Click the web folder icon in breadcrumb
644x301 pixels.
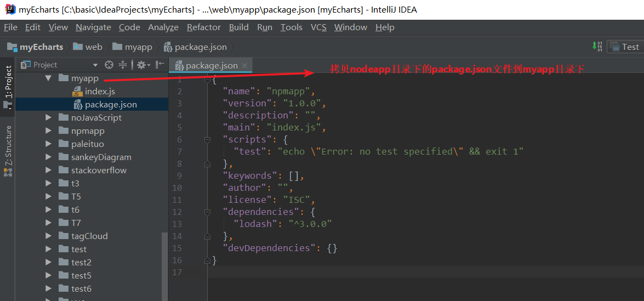pos(78,47)
